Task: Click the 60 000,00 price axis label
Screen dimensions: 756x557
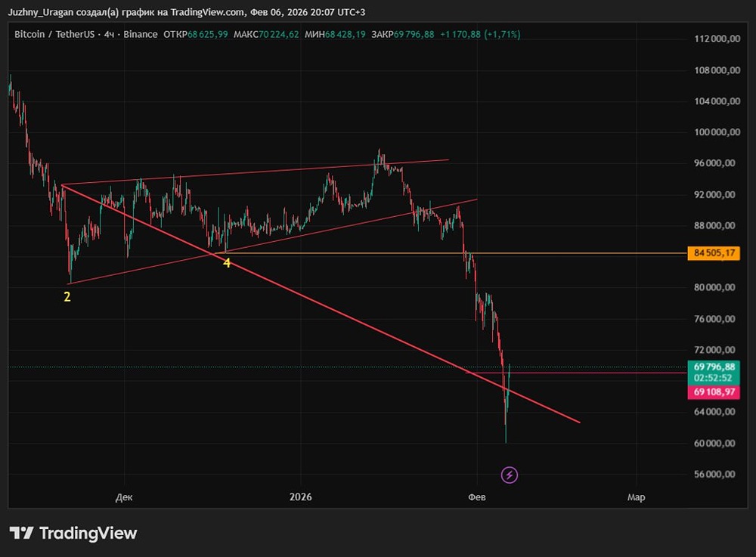Action: [714, 443]
